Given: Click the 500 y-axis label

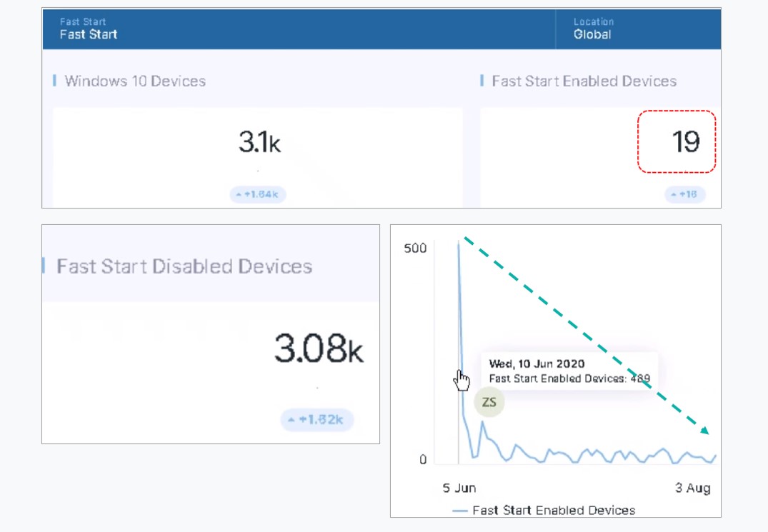Looking at the screenshot, I should coord(415,248).
